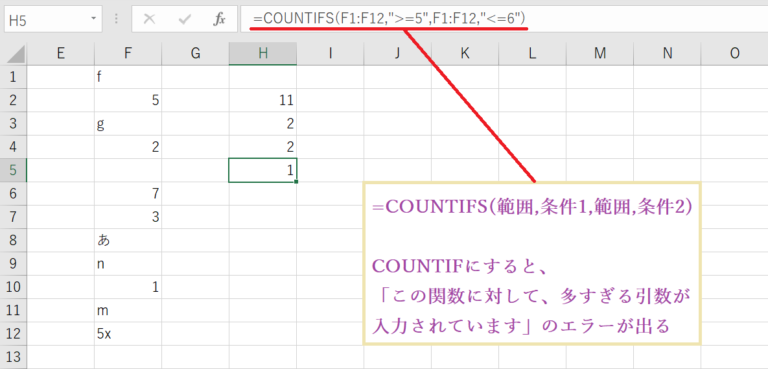The image size is (768, 369).
Task: Open the Name Box dropdown arrow
Action: pos(94,19)
